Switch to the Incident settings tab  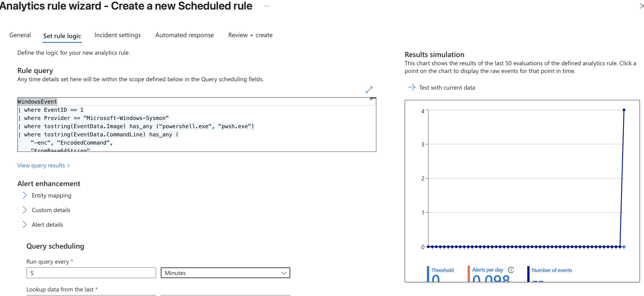(117, 35)
